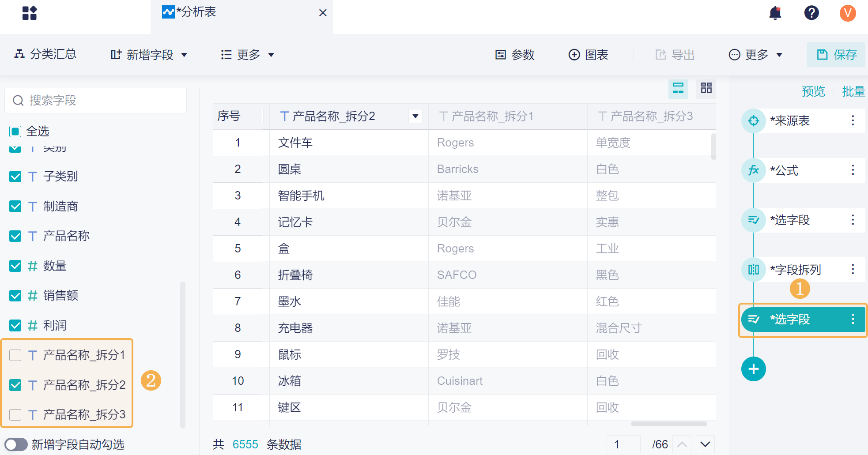Select the list row view icon
Screen dimensions: 868x455
click(x=678, y=88)
